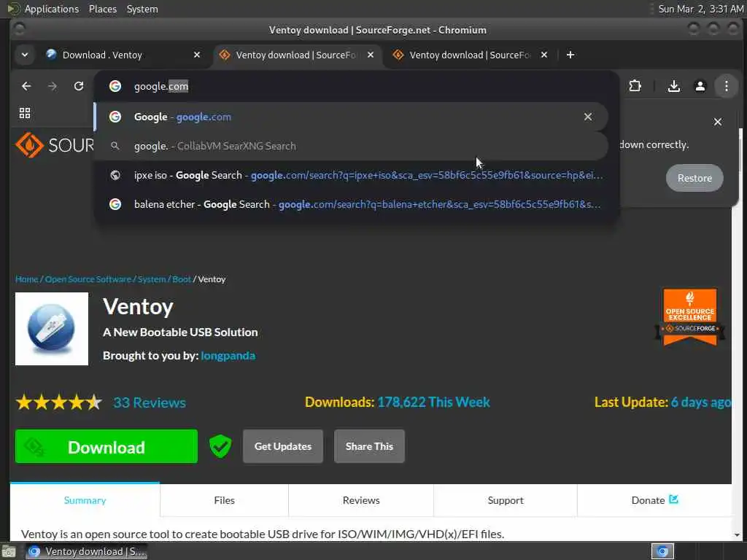
Task: Select the 'balena etcher' Google Search suggestion
Action: point(357,204)
